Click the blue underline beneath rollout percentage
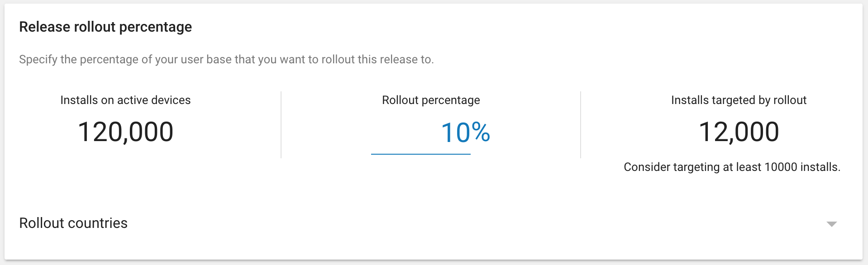Screen dimensions: 868x265 [420, 154]
